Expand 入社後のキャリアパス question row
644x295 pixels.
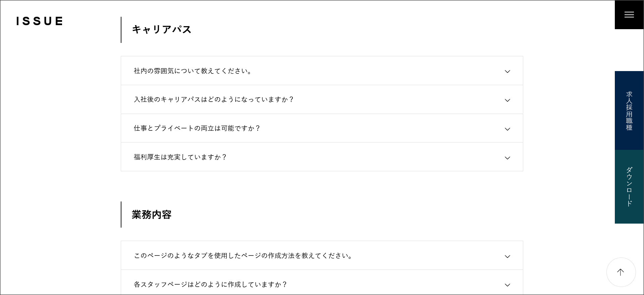pyautogui.click(x=213, y=100)
